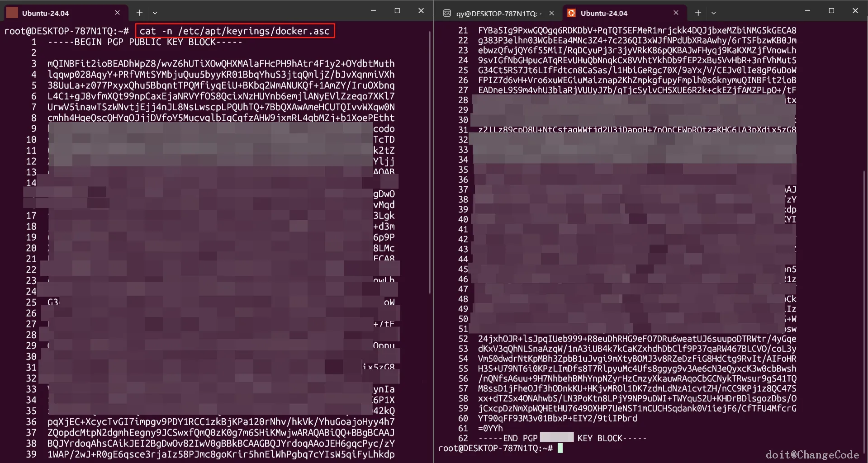Maximize the left terminal window

point(397,10)
